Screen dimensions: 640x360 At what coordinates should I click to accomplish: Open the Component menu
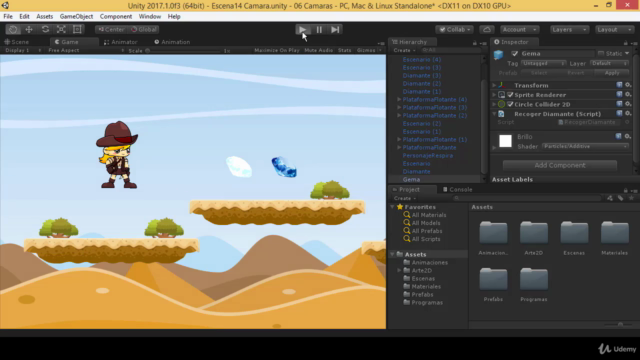click(116, 16)
